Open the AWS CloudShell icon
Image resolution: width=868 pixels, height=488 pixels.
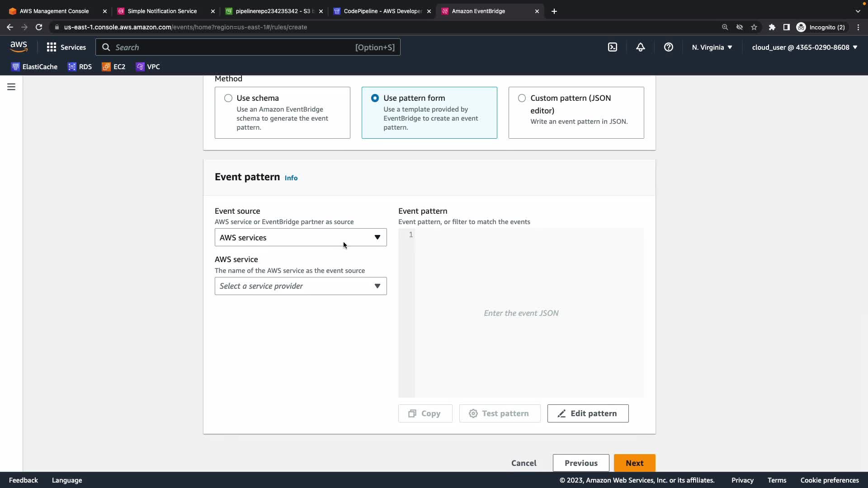pyautogui.click(x=613, y=47)
